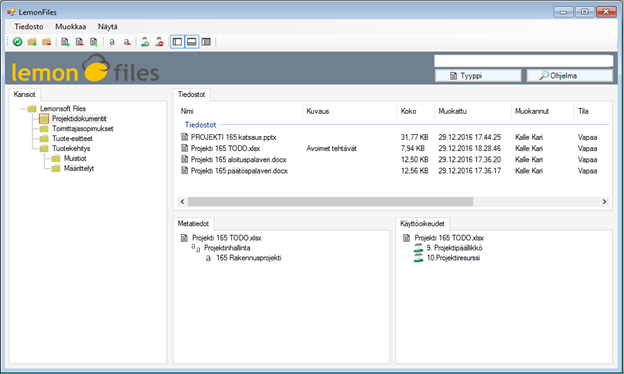Click the Ohjelma search button
The width and height of the screenshot is (624, 374).
[x=570, y=76]
